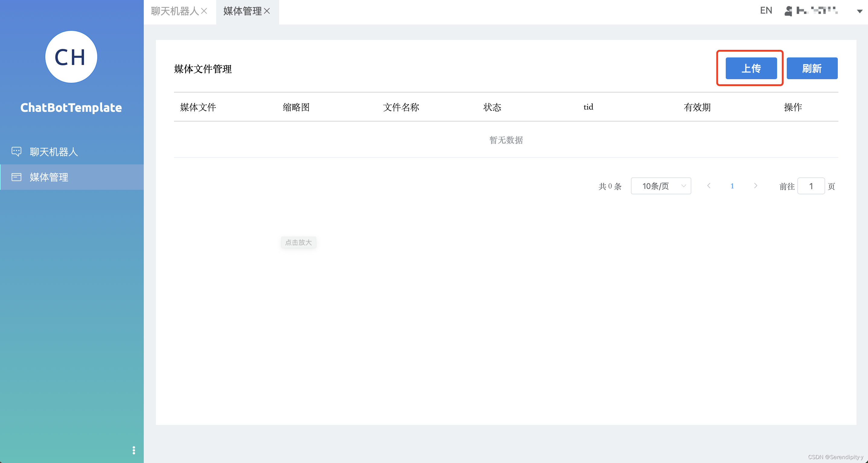Click the 操作 column header
868x463 pixels.
pyautogui.click(x=792, y=107)
